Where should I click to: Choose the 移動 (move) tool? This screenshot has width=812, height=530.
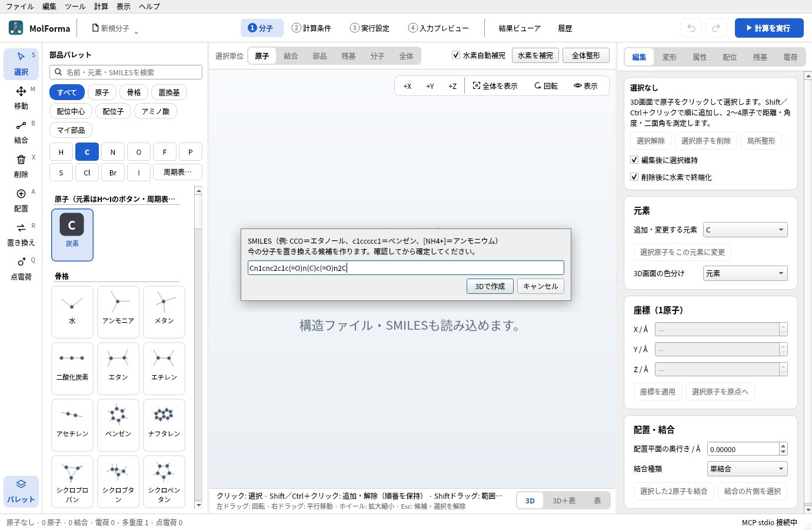[x=21, y=98]
